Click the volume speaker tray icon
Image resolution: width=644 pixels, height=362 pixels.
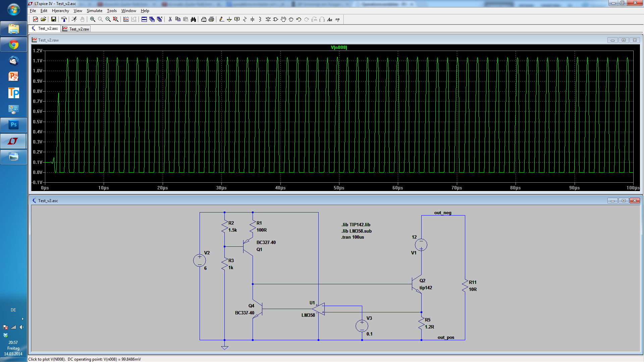pyautogui.click(x=21, y=327)
